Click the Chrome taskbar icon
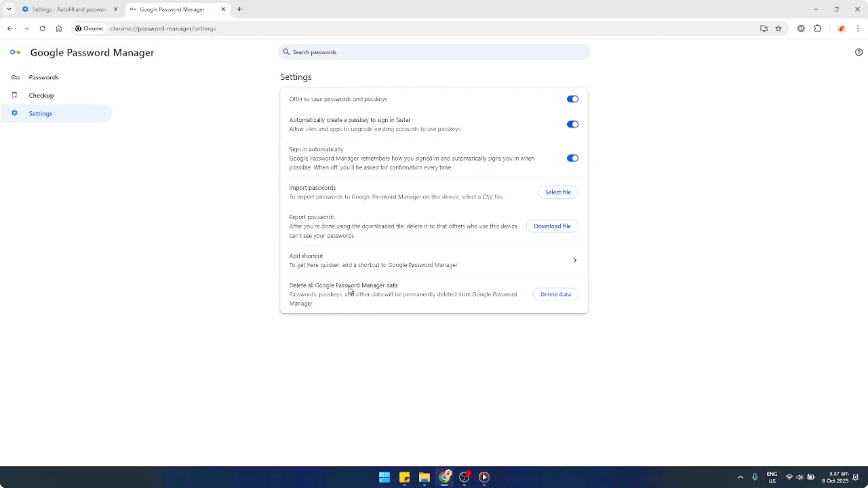 coord(444,477)
